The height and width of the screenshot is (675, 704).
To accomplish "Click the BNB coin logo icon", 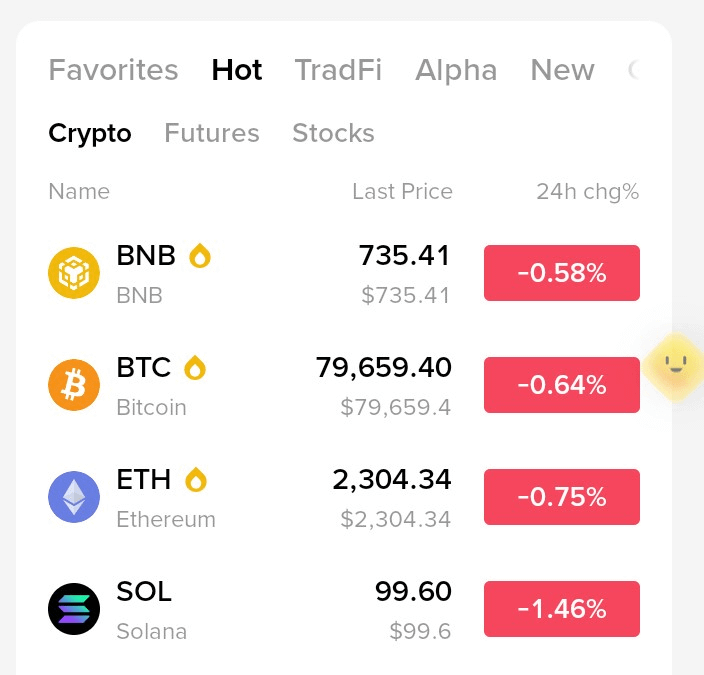I will (74, 273).
